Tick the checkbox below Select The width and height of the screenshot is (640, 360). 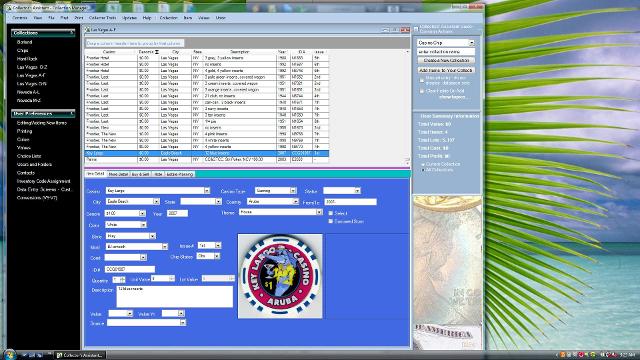point(331,221)
